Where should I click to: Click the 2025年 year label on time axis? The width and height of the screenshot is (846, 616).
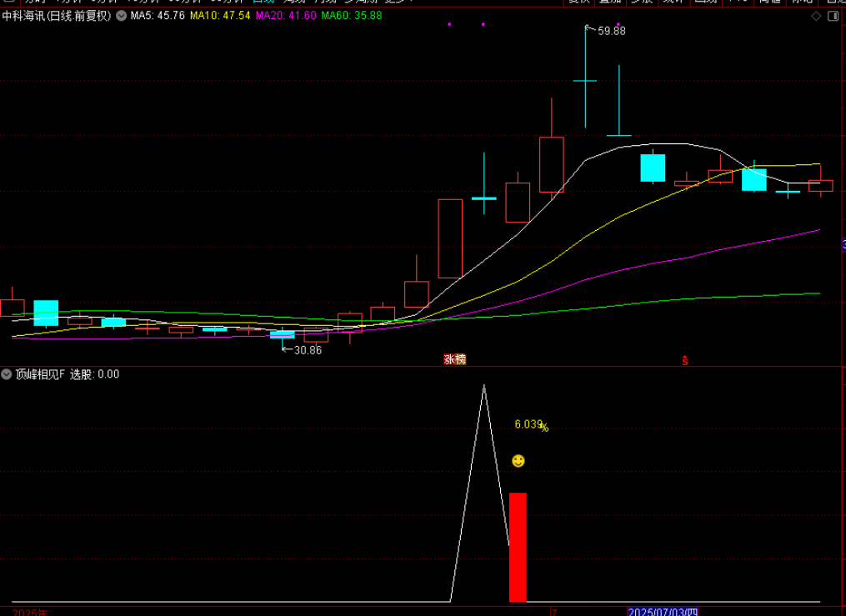(x=32, y=612)
